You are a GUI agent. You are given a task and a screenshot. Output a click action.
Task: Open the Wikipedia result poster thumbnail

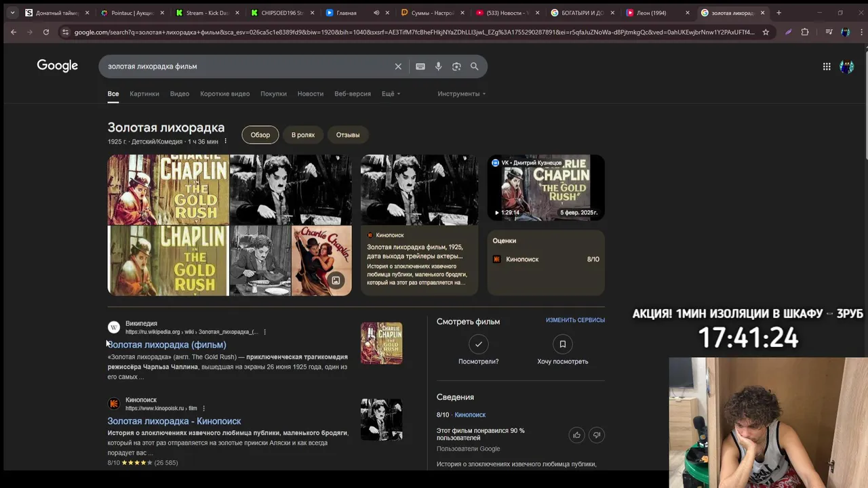pyautogui.click(x=381, y=343)
